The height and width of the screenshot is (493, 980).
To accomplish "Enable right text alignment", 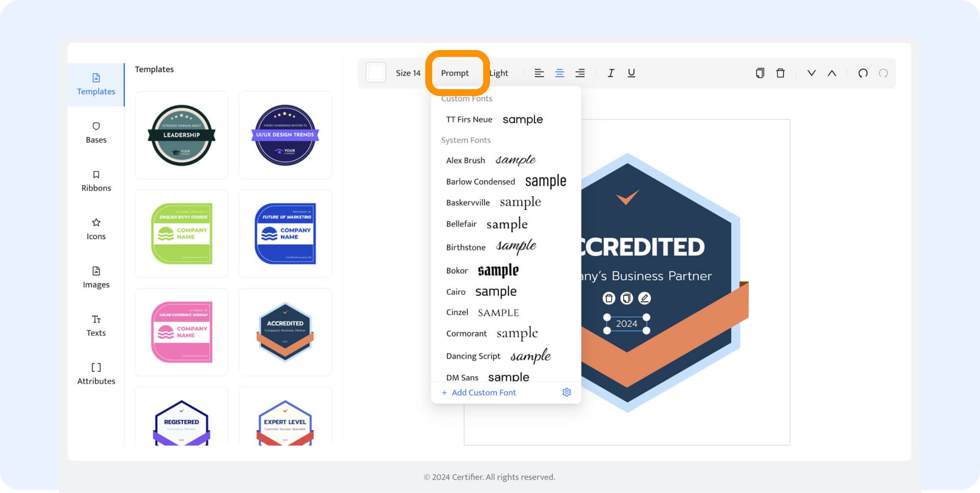I will 580,73.
